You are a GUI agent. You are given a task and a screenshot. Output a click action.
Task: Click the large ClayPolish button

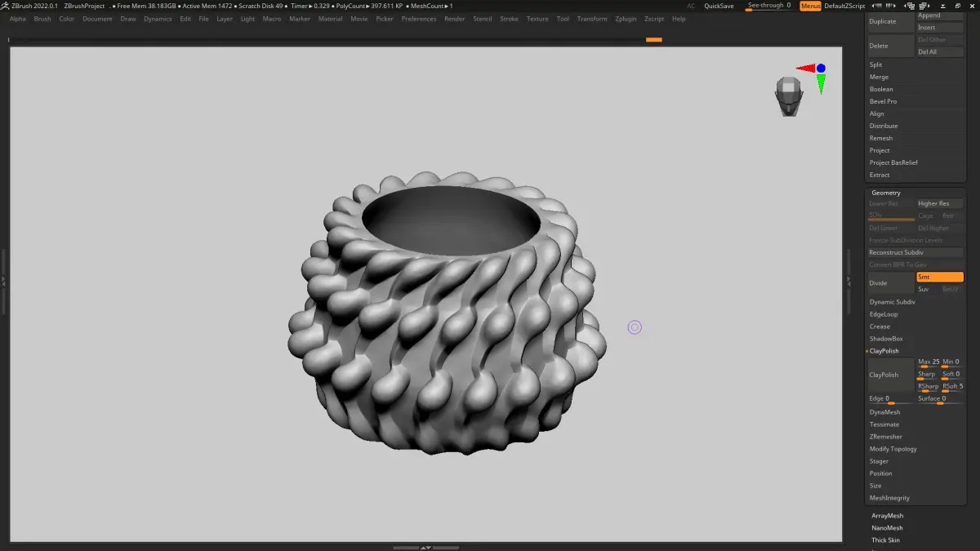click(890, 375)
